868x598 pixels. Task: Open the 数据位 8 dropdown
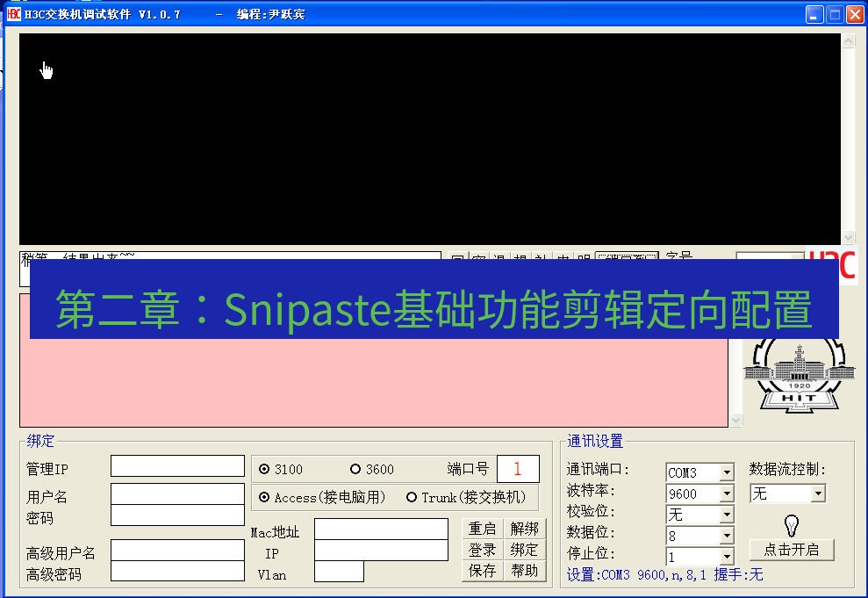727,536
